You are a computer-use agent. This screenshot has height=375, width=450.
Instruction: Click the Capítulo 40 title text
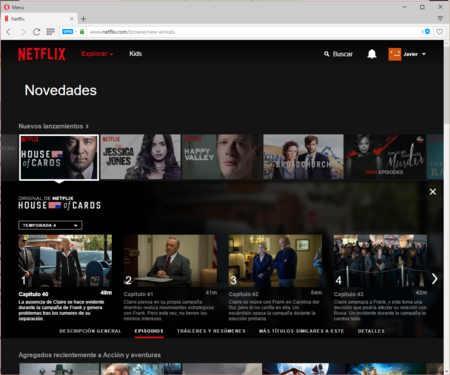(33, 294)
